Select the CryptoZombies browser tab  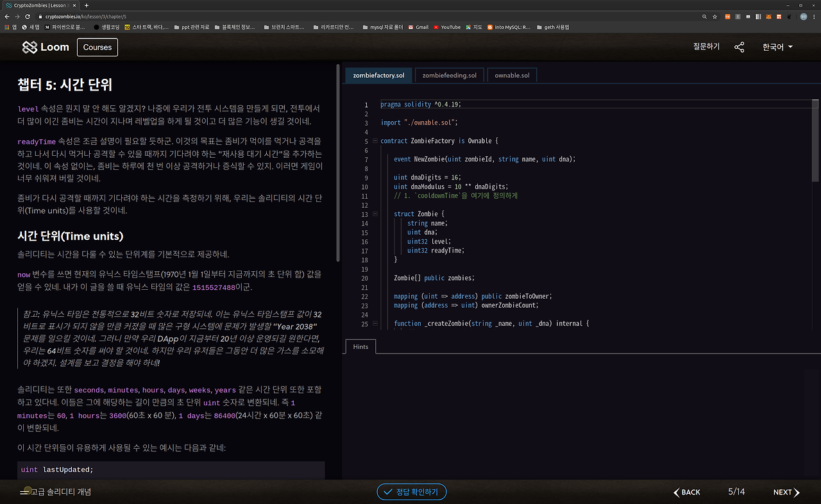40,5
